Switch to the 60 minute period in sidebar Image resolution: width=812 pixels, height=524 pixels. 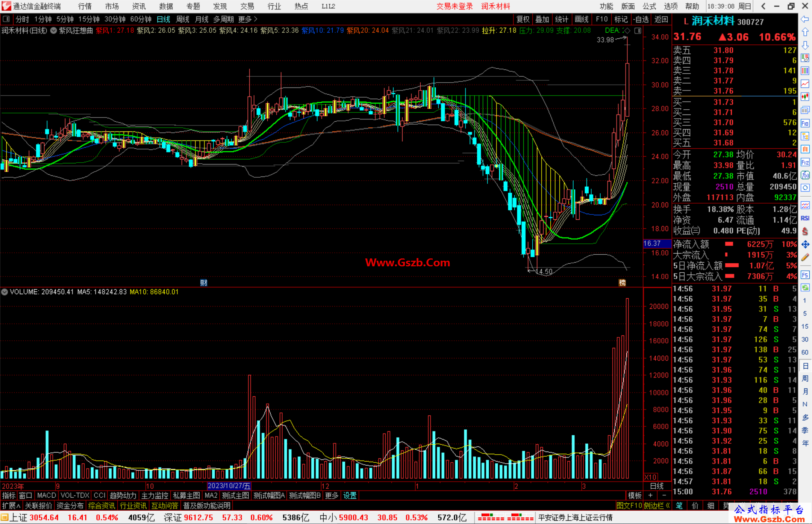tap(804, 352)
